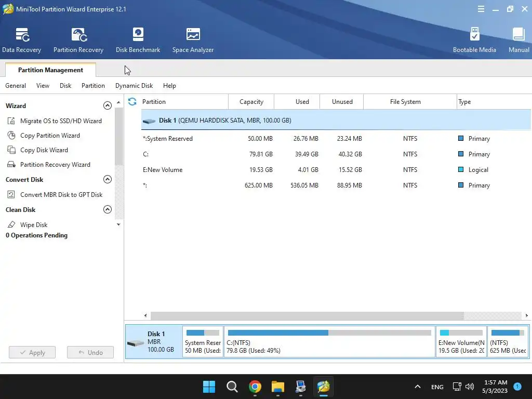Sort by the File System column header

(410, 102)
